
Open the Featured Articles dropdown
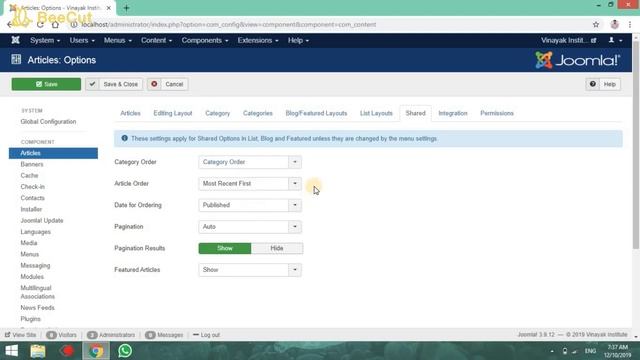coord(250,270)
